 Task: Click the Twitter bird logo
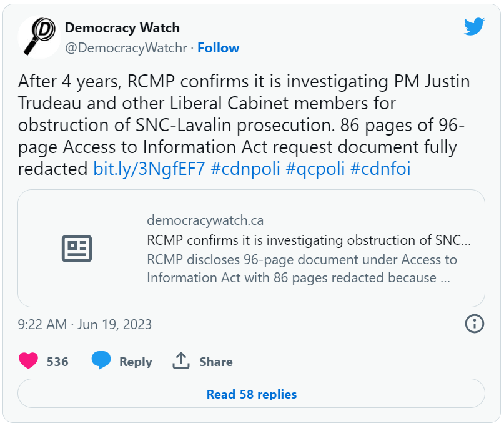(x=474, y=26)
